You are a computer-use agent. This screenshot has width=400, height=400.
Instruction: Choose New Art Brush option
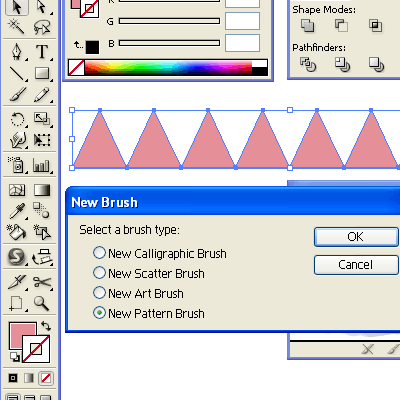click(x=138, y=293)
